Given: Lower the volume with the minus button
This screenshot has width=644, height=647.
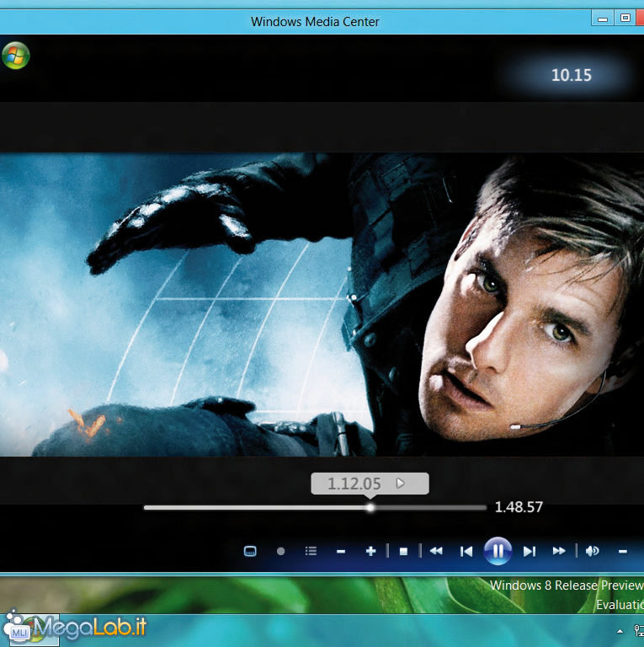Looking at the screenshot, I should pyautogui.click(x=623, y=552).
